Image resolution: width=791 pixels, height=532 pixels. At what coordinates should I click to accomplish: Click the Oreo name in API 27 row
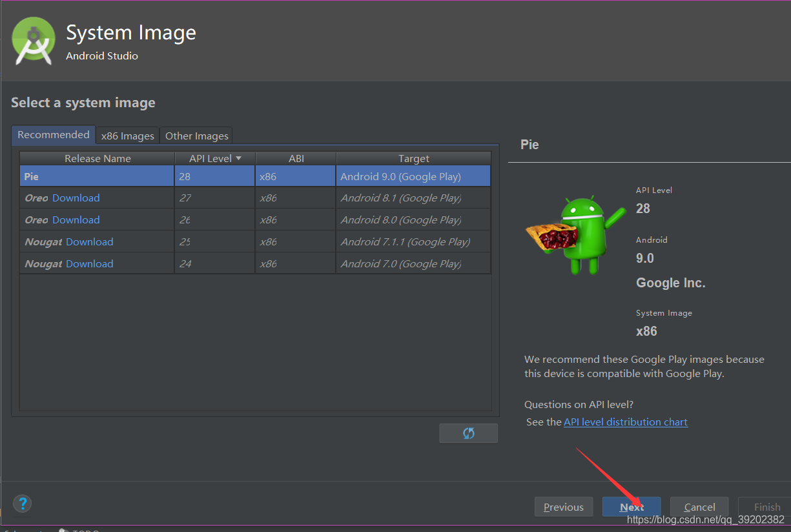tap(36, 198)
